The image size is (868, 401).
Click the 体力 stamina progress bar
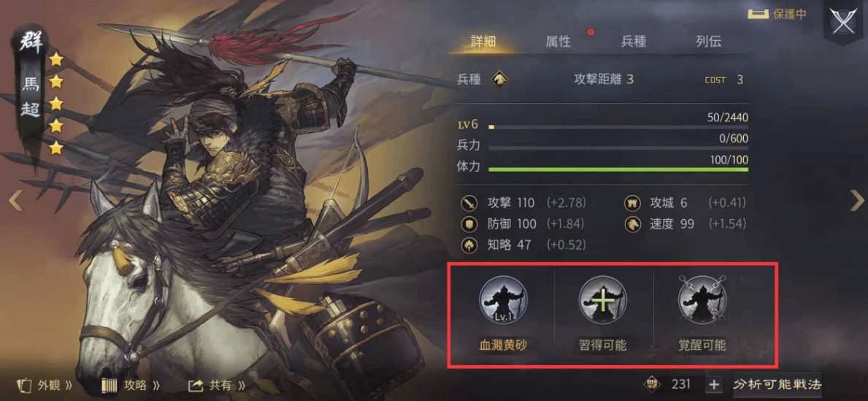(618, 169)
